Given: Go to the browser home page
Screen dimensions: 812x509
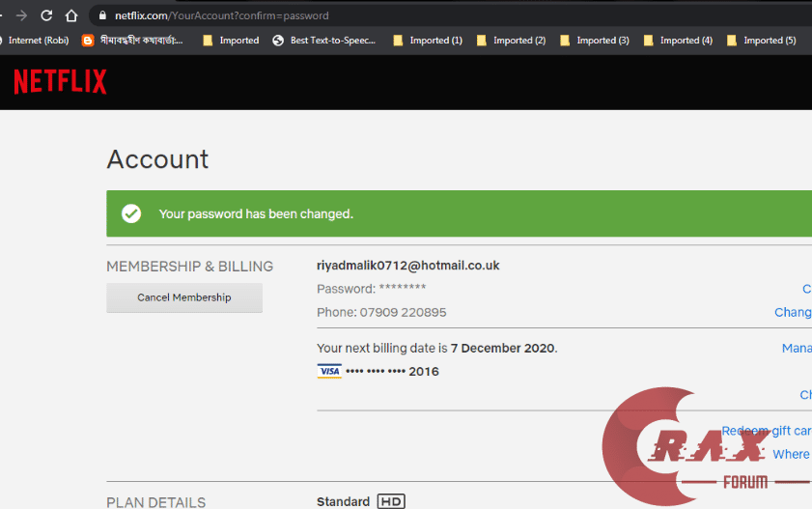Looking at the screenshot, I should [x=71, y=15].
